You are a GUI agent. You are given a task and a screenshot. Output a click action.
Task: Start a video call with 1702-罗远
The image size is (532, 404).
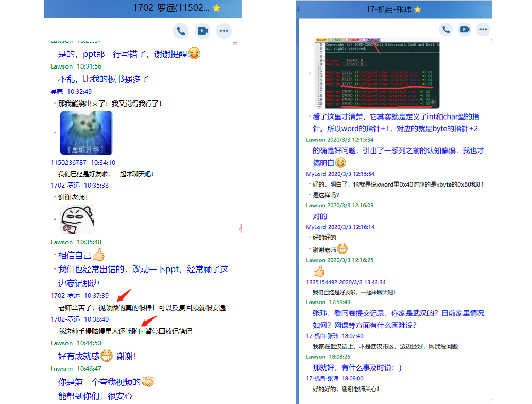202,31
